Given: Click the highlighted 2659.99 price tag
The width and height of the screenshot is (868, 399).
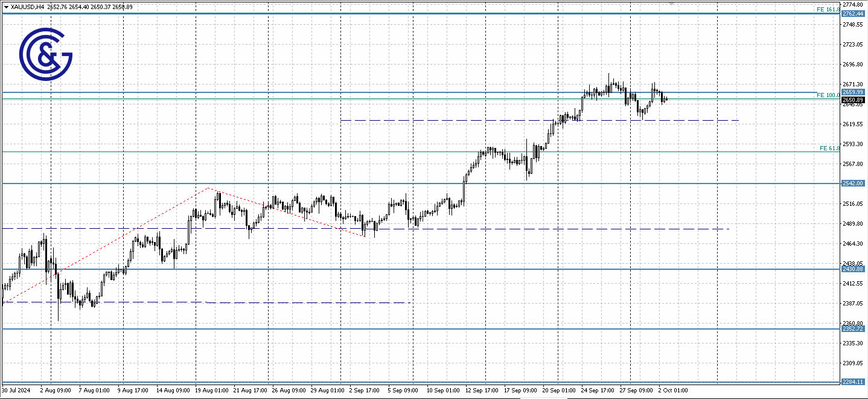Looking at the screenshot, I should [852, 92].
